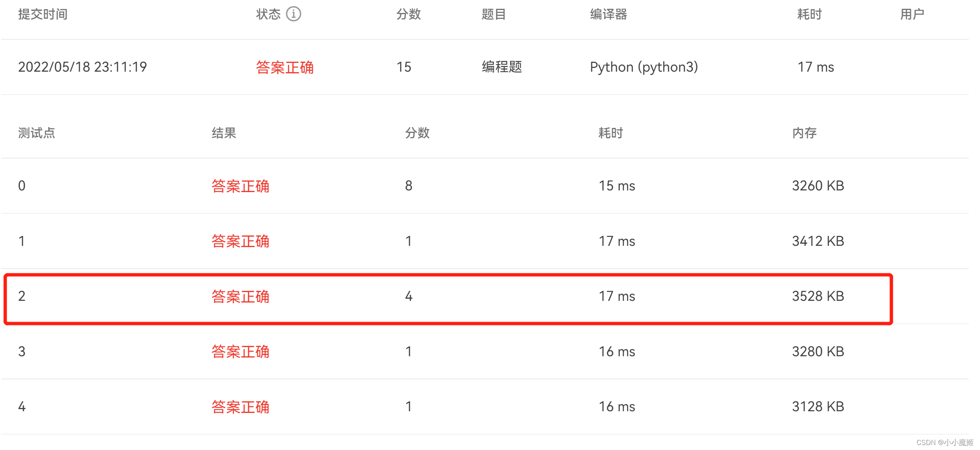Click 答案正确 result for test point 4
Screen dimensions: 980x450
[241, 407]
